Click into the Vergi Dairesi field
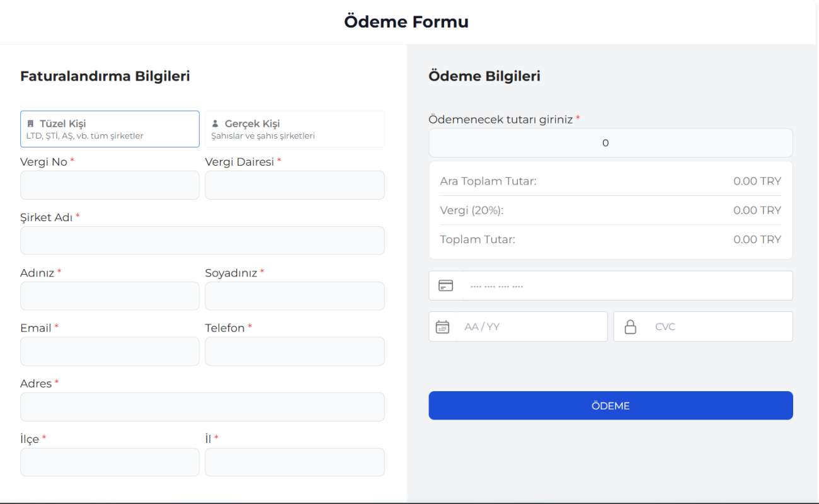The width and height of the screenshot is (819, 504). [294, 185]
